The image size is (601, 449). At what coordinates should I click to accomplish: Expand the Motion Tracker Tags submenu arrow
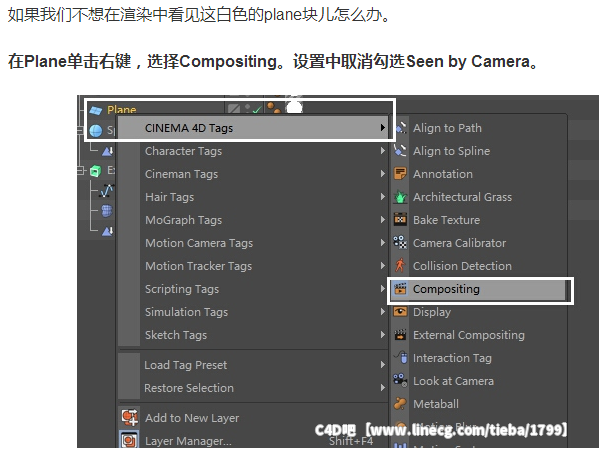coord(383,266)
